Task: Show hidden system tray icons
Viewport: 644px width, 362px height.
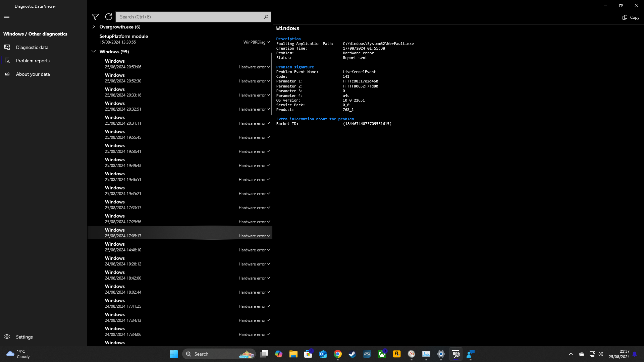Action: 571,354
